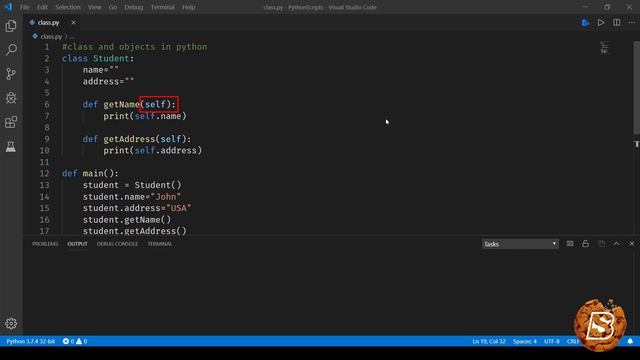Open editor More Actions ellipsis
The width and height of the screenshot is (640, 360).
tap(632, 22)
